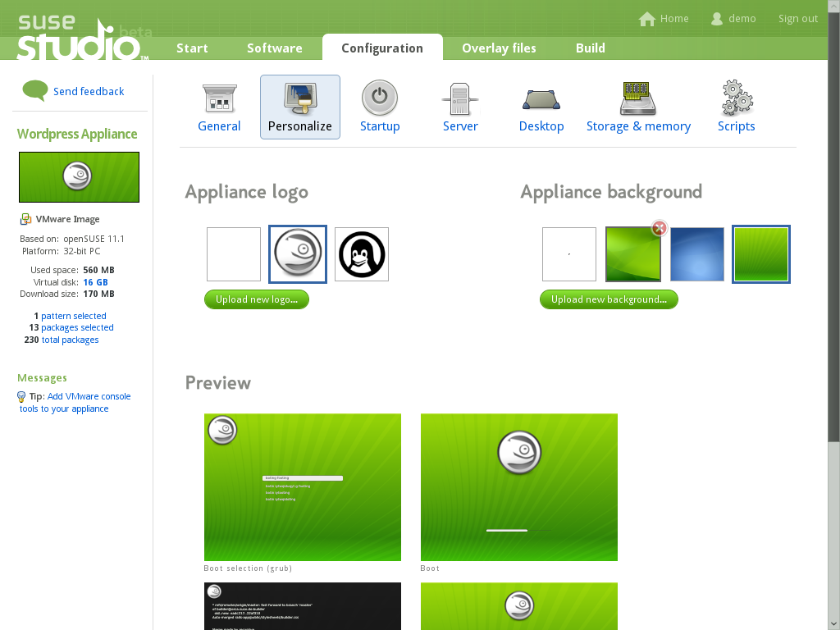Click the Personalize icon
Screen dimensions: 840x630
(300, 98)
